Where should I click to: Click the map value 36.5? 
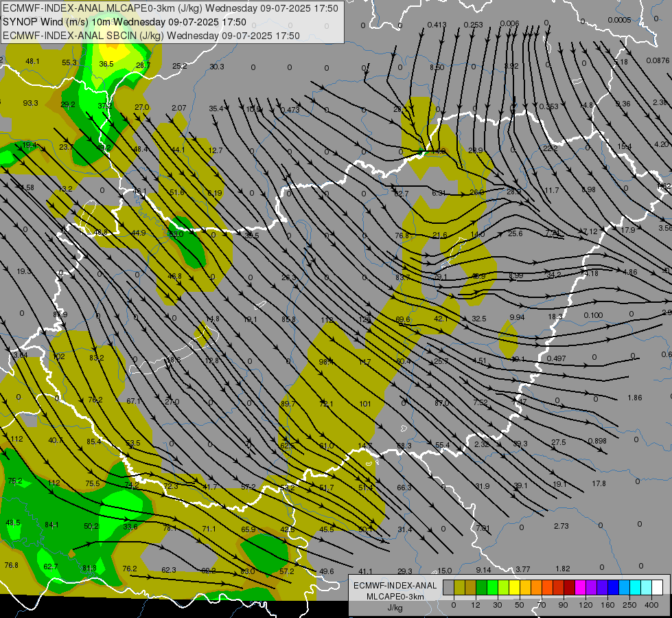point(106,64)
